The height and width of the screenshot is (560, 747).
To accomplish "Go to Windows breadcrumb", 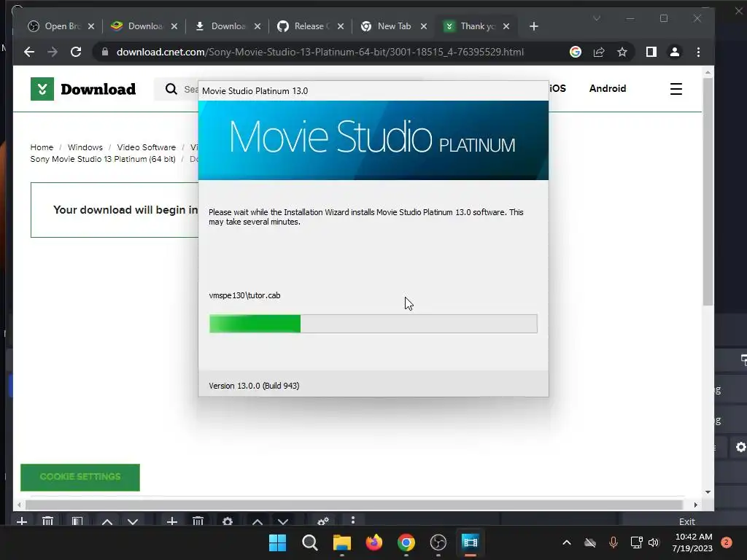I will click(x=85, y=147).
